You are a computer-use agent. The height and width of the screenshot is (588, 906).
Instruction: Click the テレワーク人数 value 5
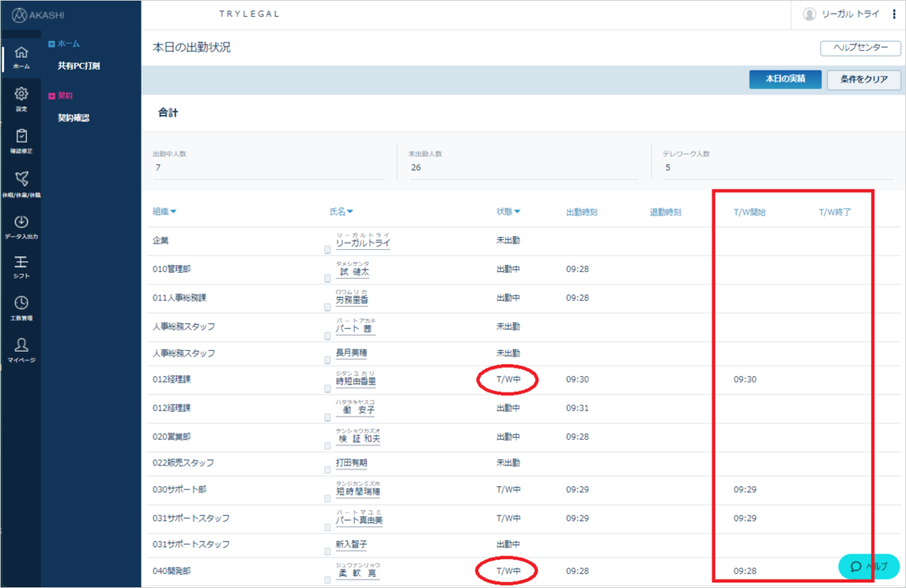tap(667, 168)
